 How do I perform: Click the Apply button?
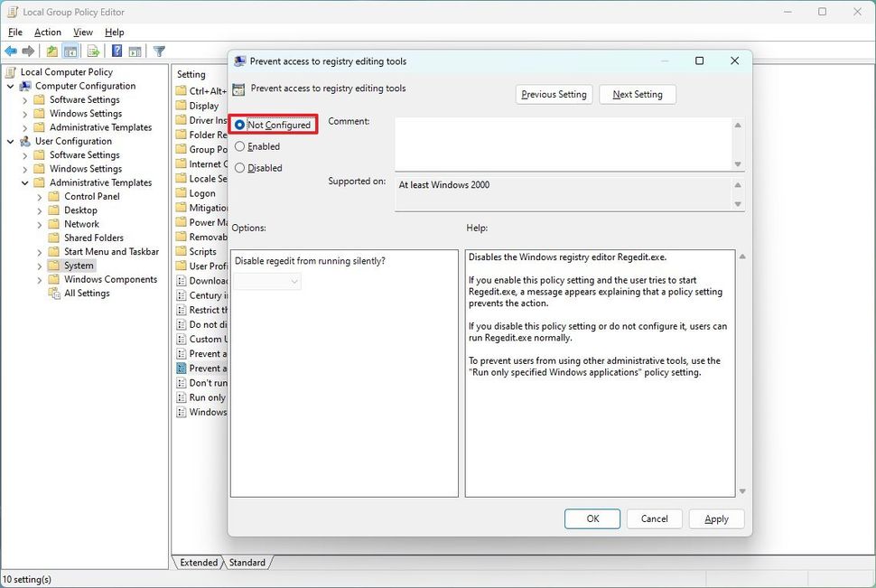click(x=716, y=518)
